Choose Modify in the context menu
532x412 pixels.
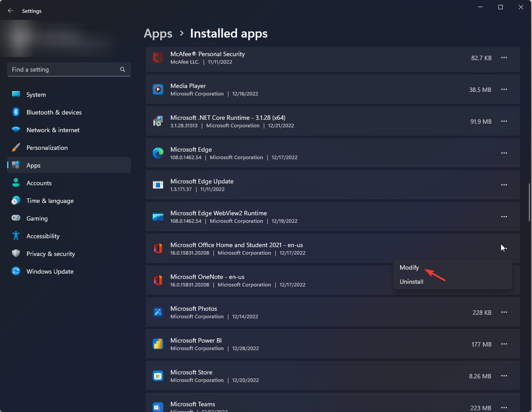(453, 267)
